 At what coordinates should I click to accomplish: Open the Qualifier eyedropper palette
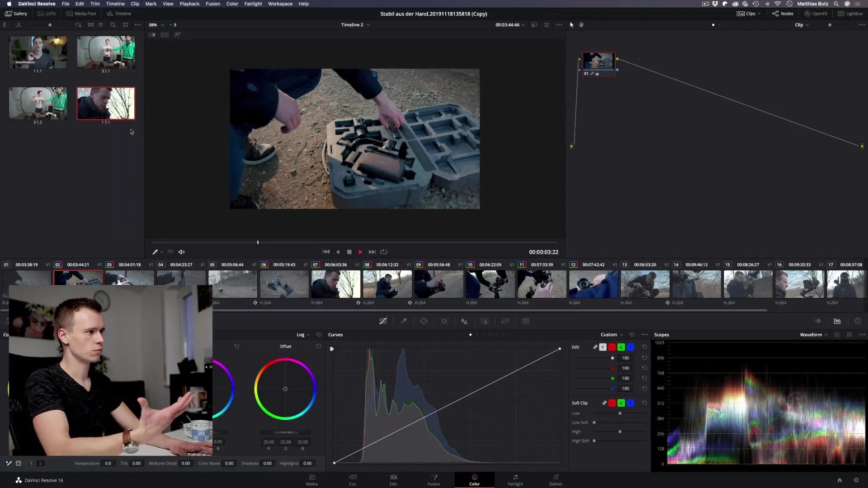404,321
